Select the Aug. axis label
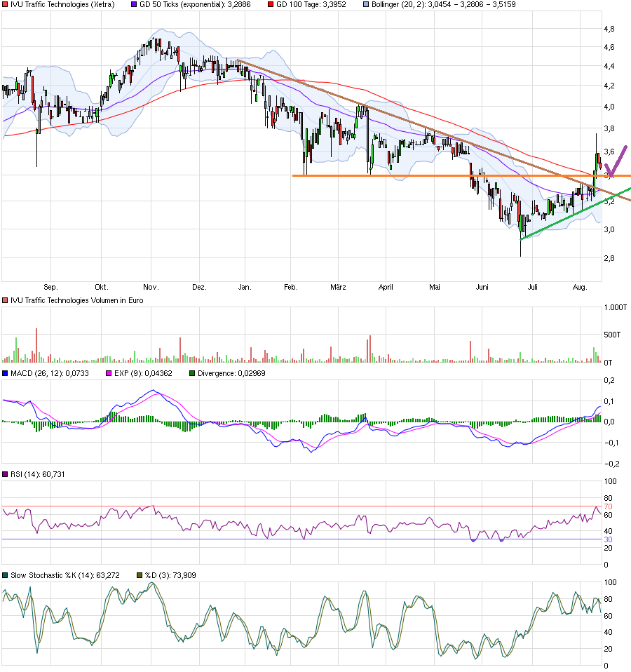The image size is (631, 672). [x=581, y=286]
